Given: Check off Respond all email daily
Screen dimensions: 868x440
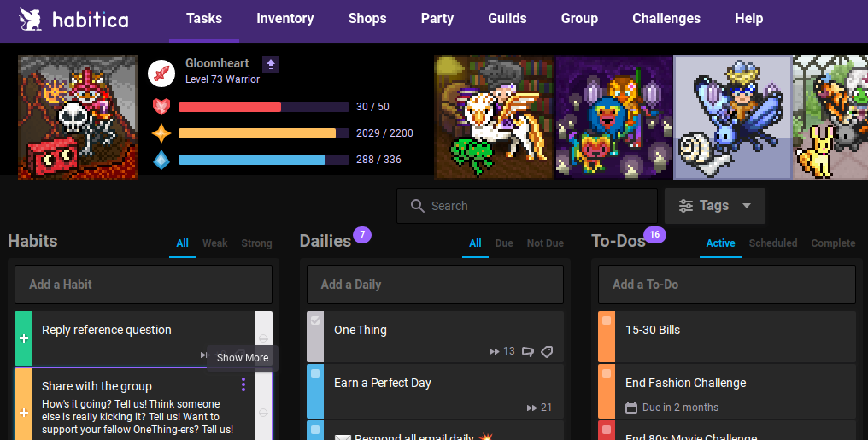Looking at the screenshot, I should click(x=315, y=430).
